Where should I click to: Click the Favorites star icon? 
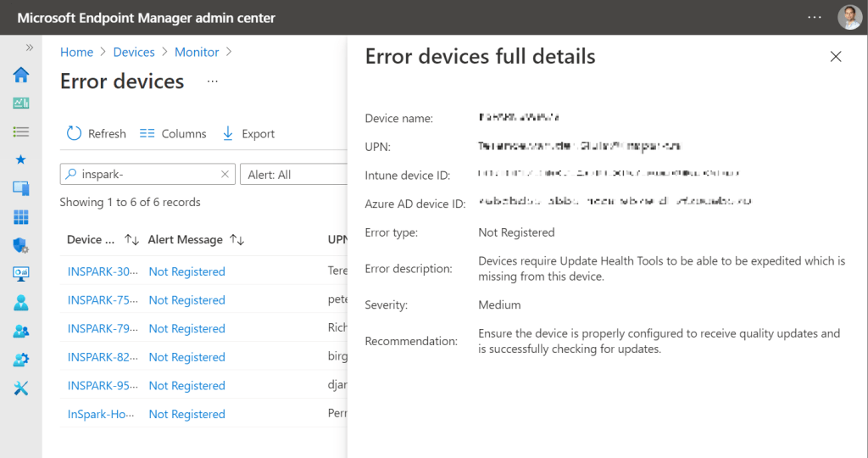[21, 159]
